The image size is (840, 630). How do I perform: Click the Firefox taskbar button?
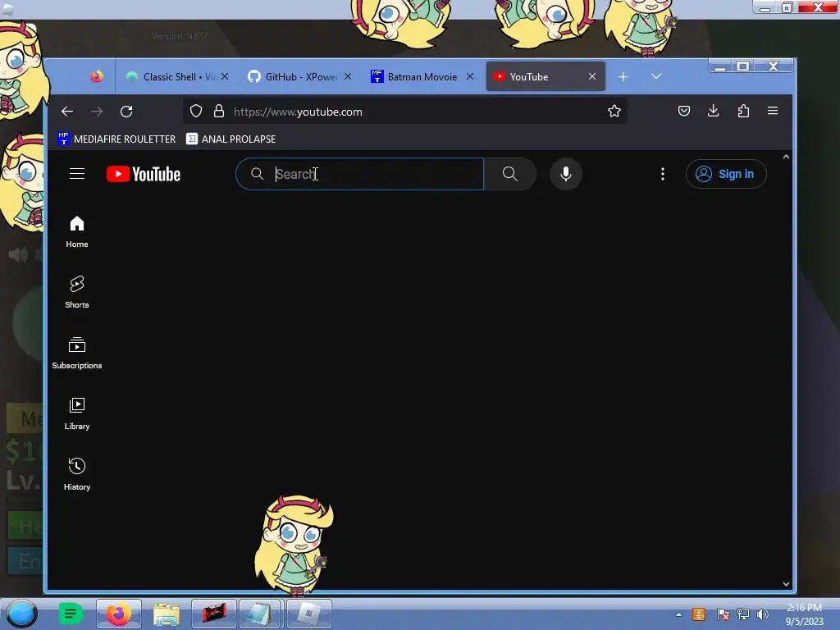tap(118, 614)
